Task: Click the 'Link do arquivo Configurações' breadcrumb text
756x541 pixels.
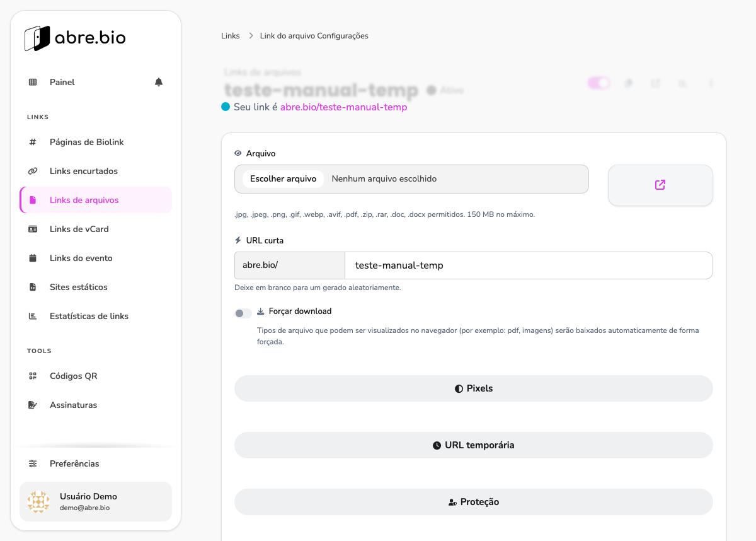Action: (314, 36)
